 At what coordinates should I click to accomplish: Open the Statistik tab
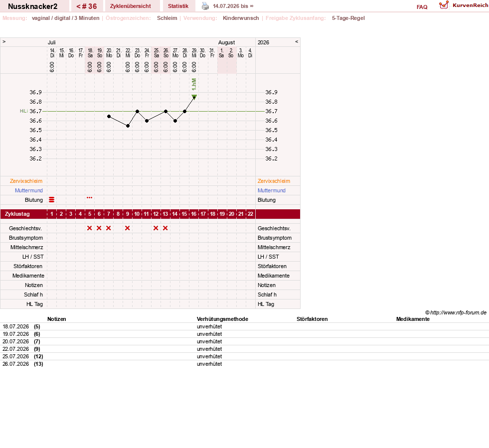[178, 6]
